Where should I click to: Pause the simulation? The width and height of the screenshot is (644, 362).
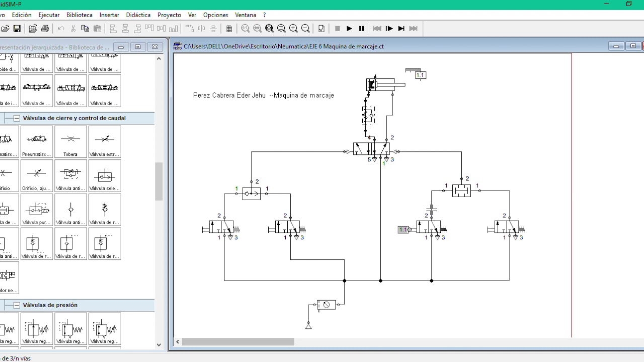361,29
